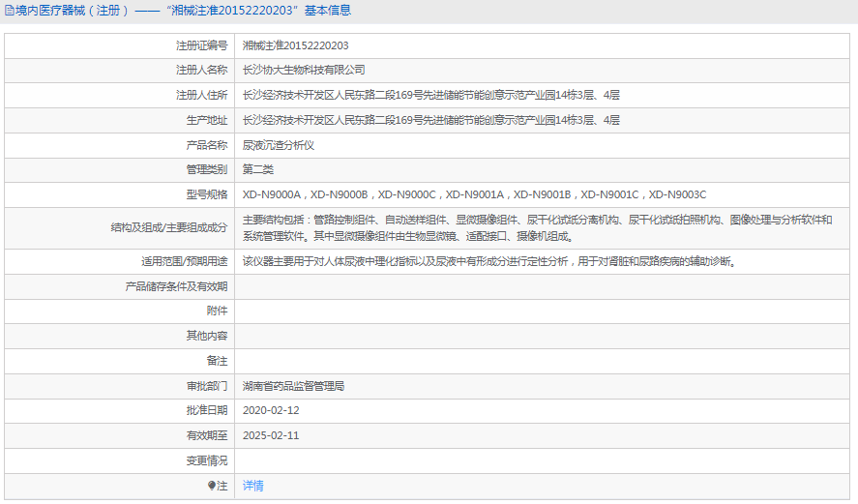Click the 有效期至 row label
The image size is (858, 504).
point(207,435)
